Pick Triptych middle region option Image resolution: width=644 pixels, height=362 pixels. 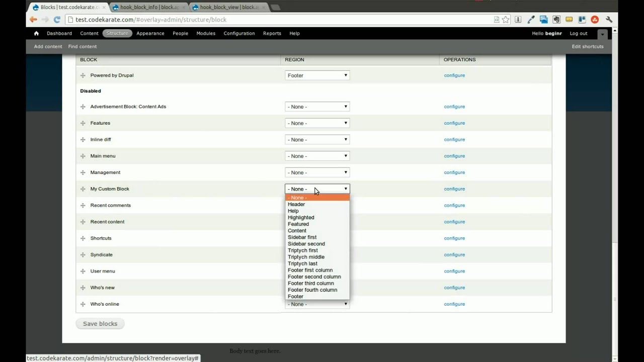[317, 257]
